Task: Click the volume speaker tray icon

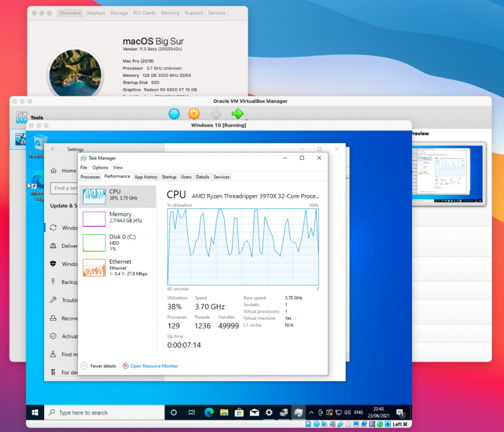Action: (x=348, y=412)
